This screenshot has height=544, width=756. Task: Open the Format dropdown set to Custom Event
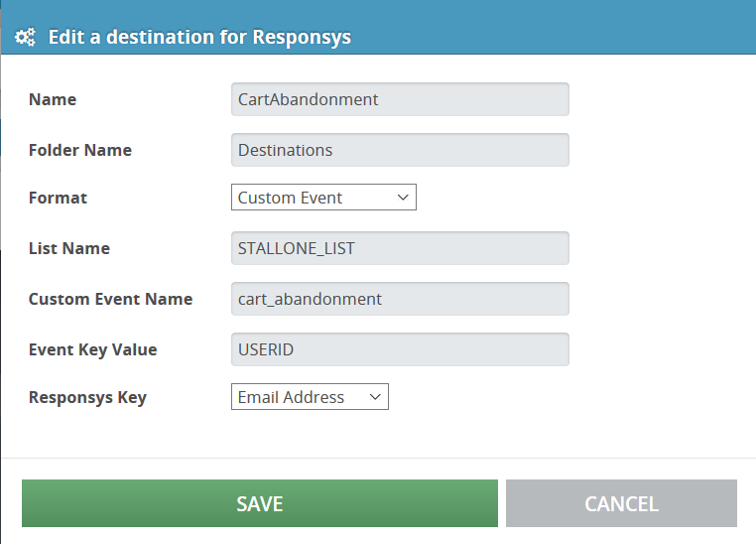(x=323, y=198)
